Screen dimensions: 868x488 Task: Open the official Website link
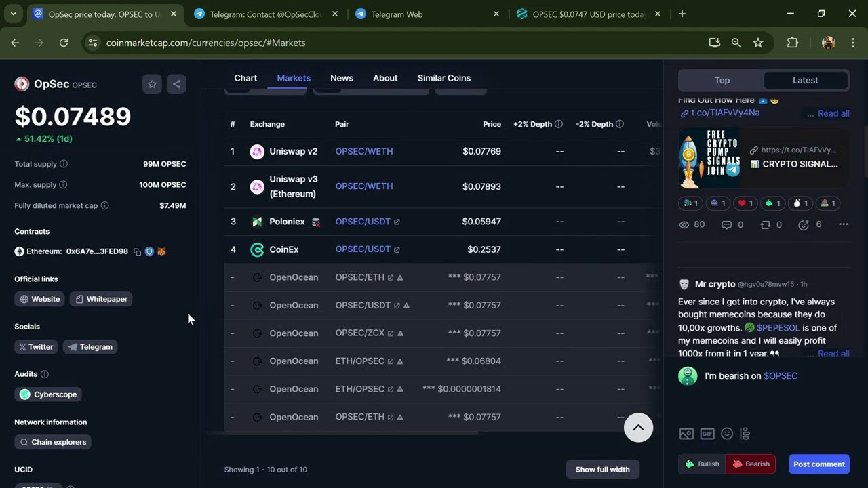40,299
